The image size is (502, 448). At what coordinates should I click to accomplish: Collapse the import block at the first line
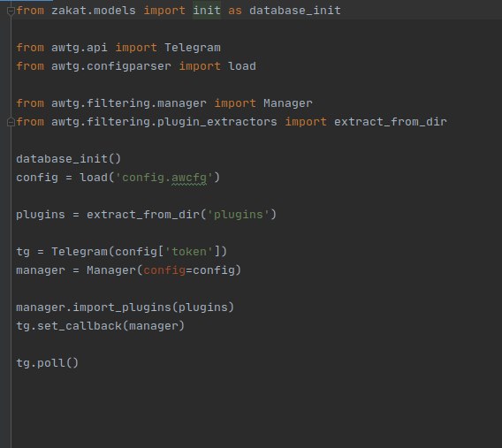(11, 11)
